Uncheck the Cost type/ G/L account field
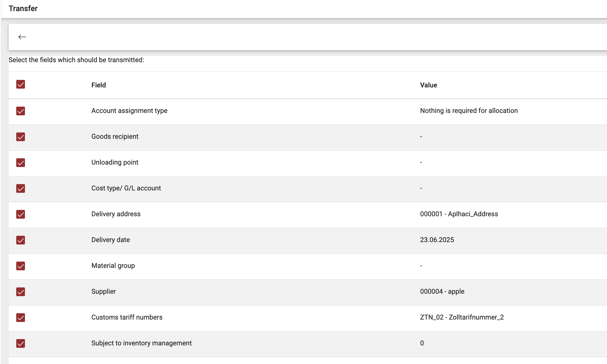 click(x=20, y=188)
